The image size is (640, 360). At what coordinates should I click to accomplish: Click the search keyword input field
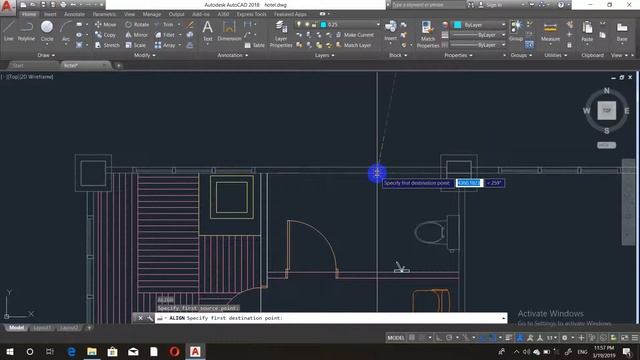428,5
